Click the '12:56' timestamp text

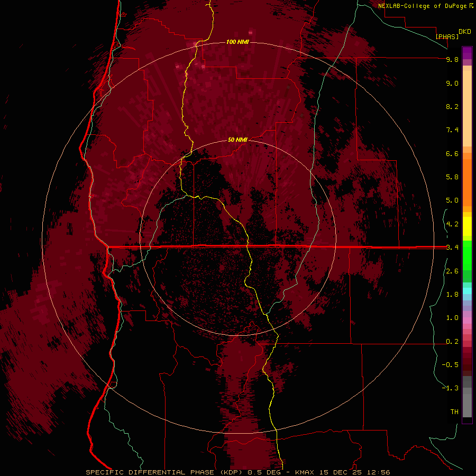pyautogui.click(x=380, y=472)
